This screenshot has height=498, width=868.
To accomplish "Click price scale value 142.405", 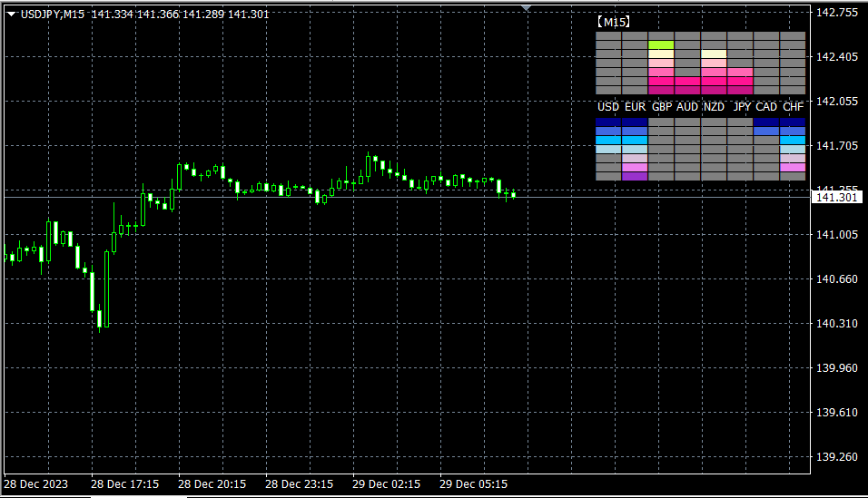I will coord(837,57).
